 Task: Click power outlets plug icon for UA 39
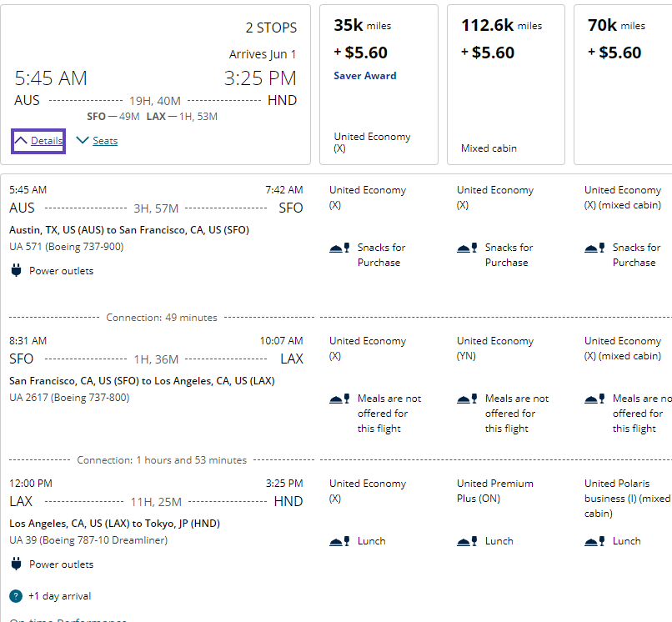16,564
